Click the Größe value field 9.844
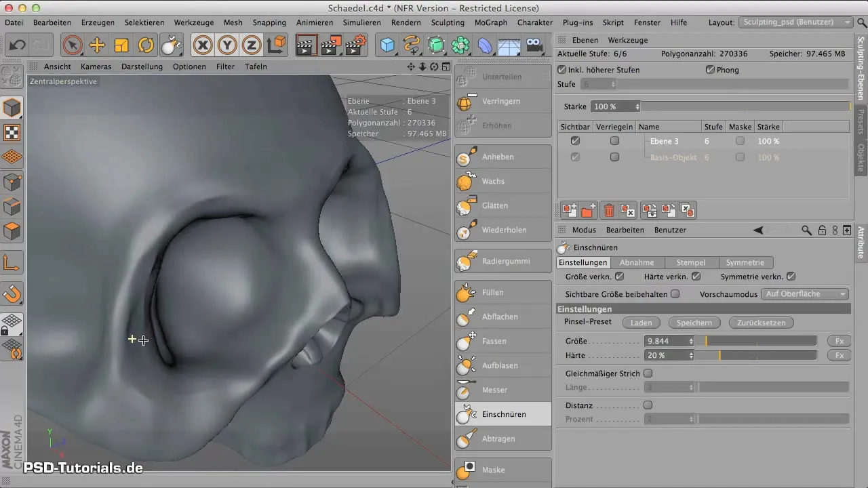This screenshot has width=868, height=488. (x=666, y=341)
